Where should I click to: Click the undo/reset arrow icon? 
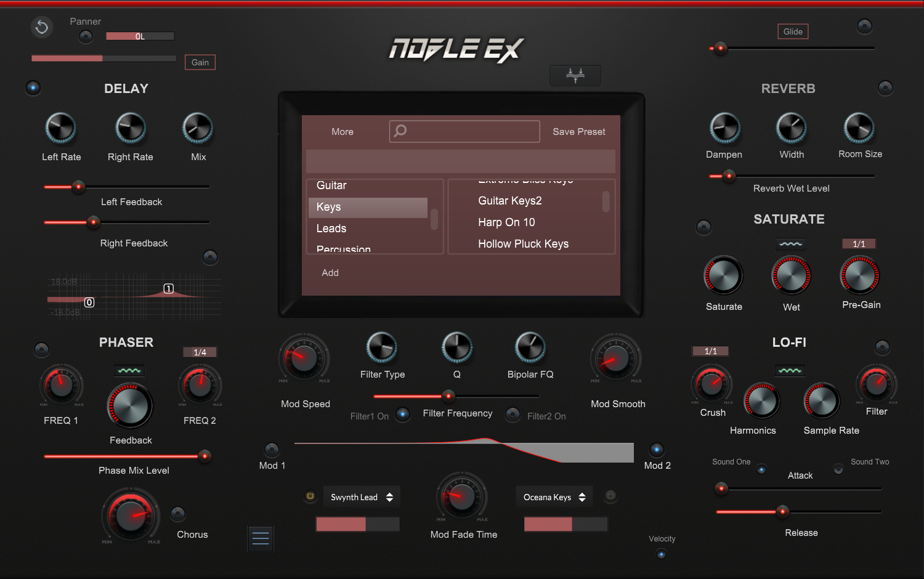[42, 27]
